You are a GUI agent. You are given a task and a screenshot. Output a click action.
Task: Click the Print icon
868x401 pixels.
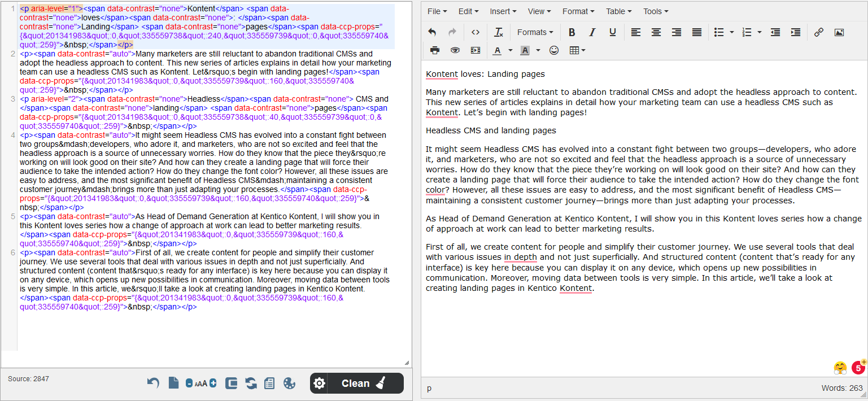434,50
